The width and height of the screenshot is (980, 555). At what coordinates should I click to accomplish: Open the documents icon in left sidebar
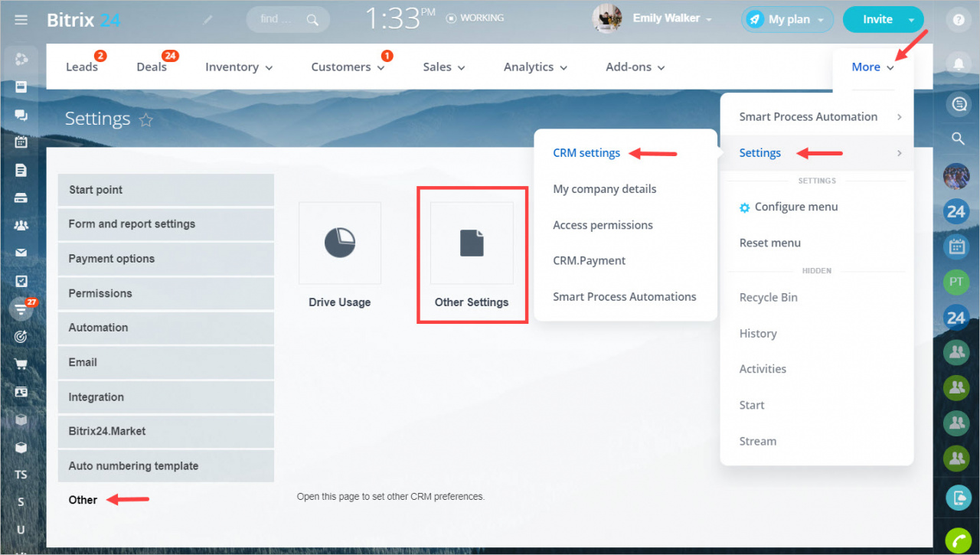21,170
